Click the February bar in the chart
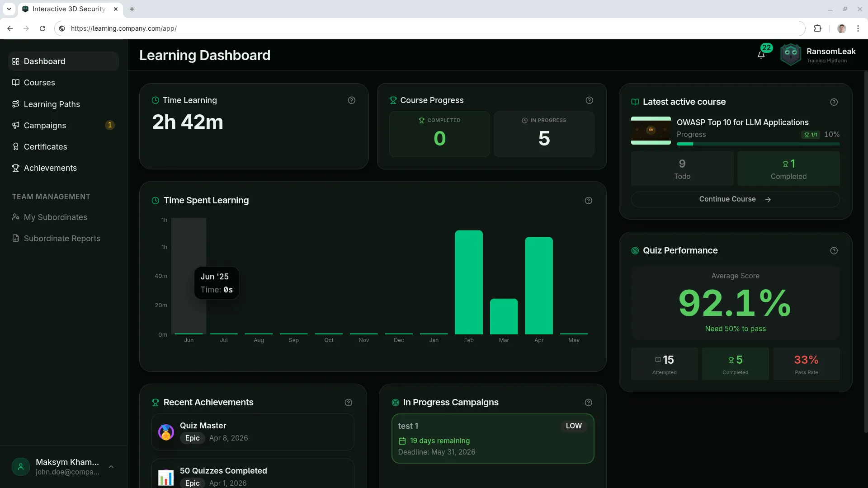Image resolution: width=868 pixels, height=488 pixels. 469,282
